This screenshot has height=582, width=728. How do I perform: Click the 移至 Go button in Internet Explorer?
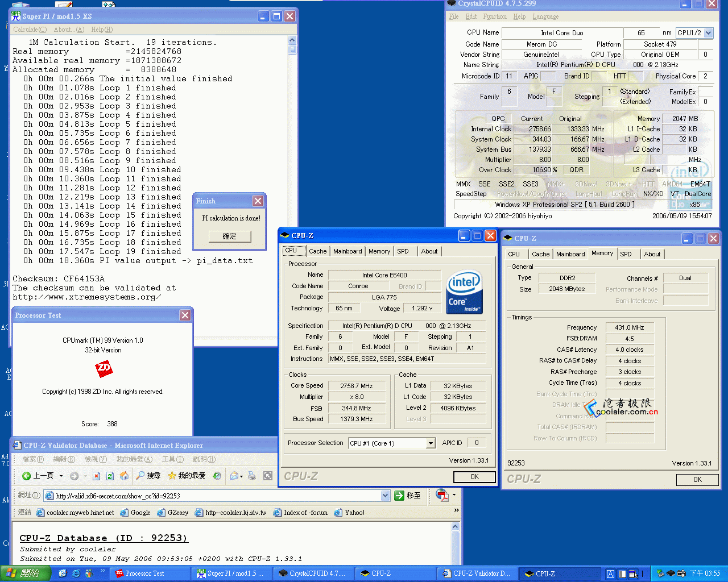[x=408, y=496]
